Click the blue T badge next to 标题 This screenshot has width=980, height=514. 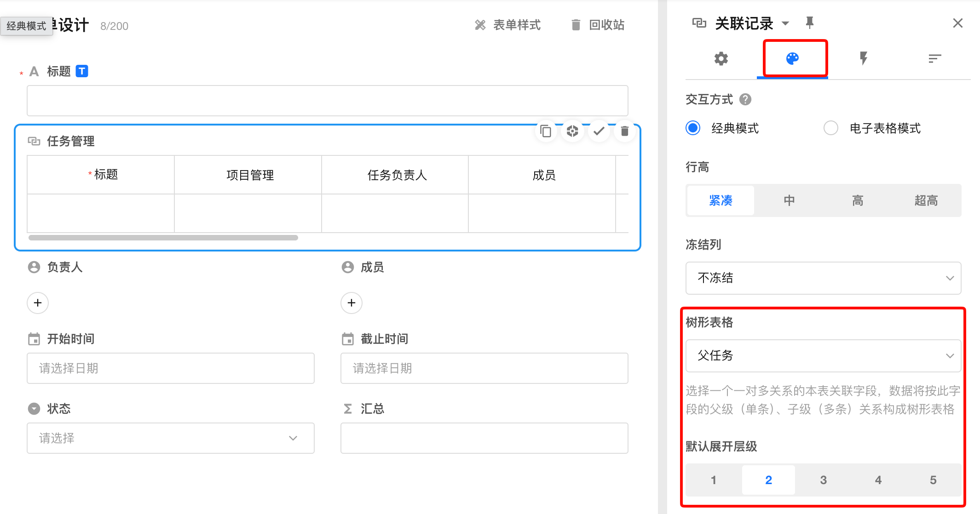pyautogui.click(x=82, y=71)
